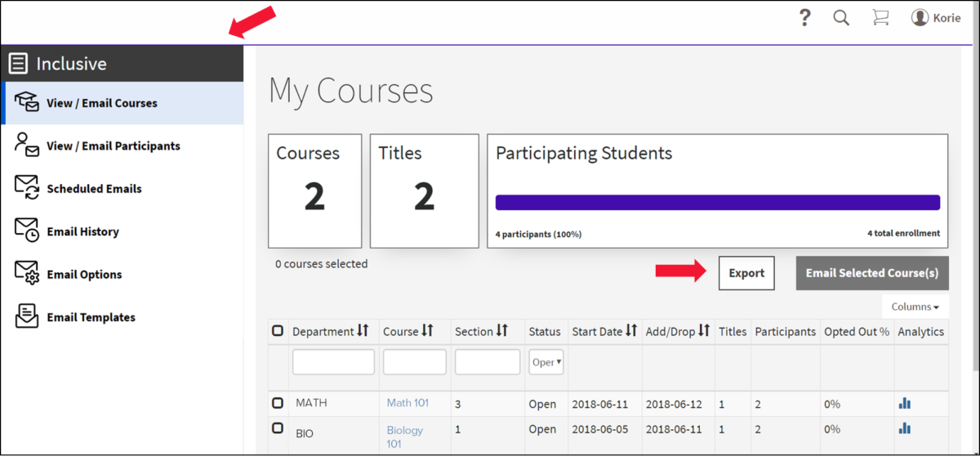Sort by Start Date column arrows
Image resolution: width=980 pixels, height=457 pixels.
[x=631, y=331]
